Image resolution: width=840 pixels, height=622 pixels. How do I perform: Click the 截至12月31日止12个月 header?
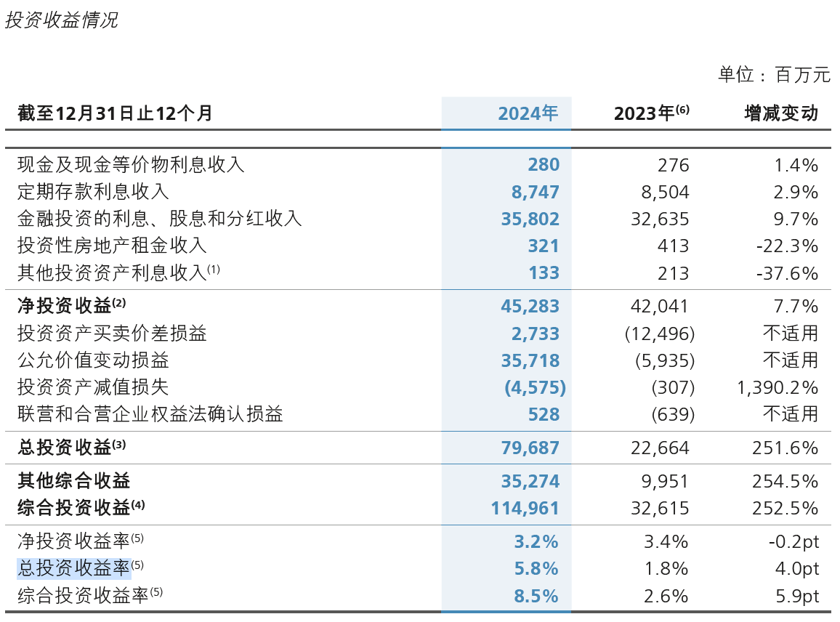(116, 113)
